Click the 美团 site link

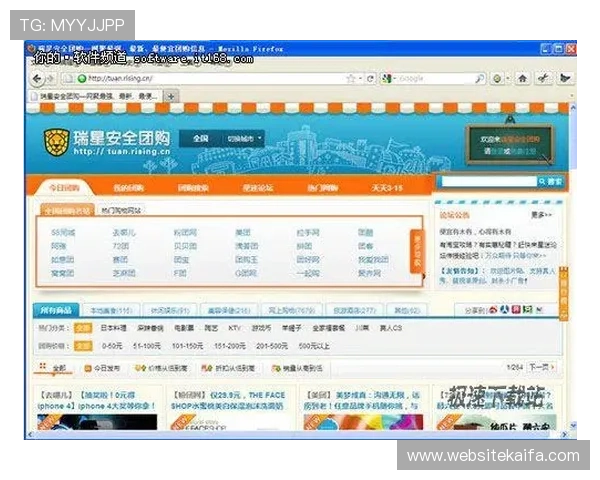pyautogui.click(x=243, y=232)
